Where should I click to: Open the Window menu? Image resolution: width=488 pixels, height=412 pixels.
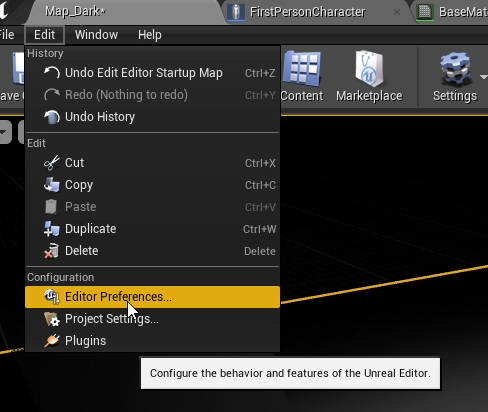(96, 35)
